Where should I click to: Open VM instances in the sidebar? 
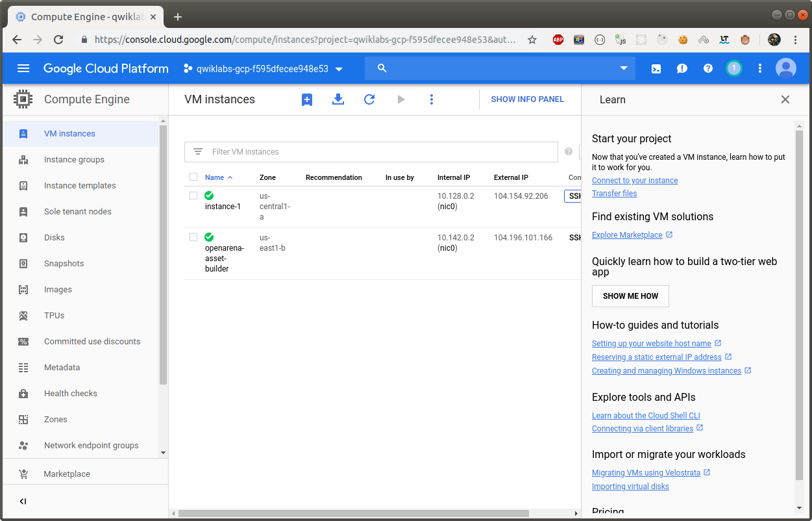pyautogui.click(x=81, y=134)
